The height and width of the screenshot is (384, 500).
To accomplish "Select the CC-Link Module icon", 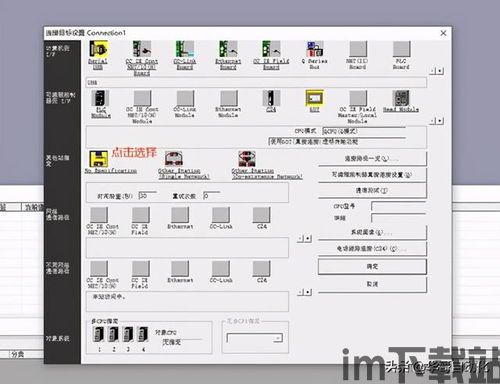I will point(185,98).
